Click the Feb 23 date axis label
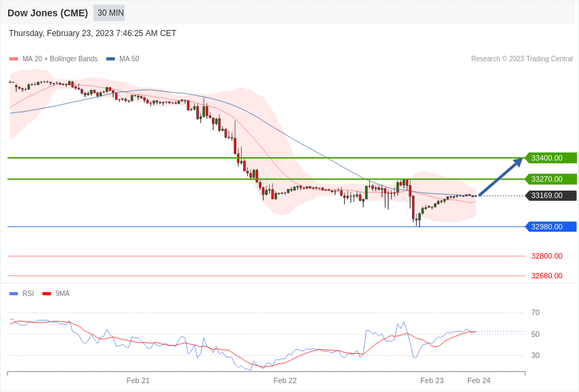Viewport: 579px width, 392px height. [x=432, y=380]
